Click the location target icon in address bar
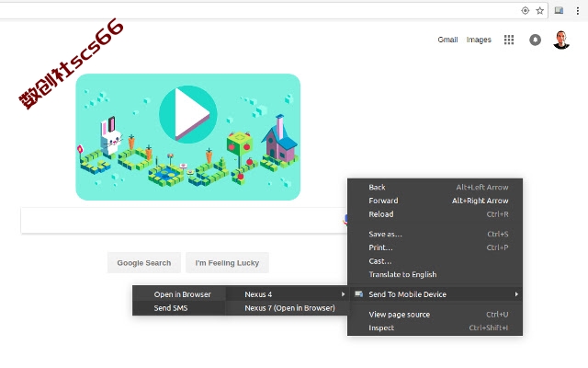 tap(525, 10)
